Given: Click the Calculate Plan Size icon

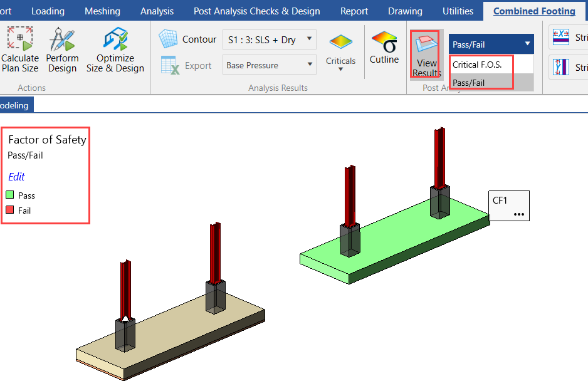Looking at the screenshot, I should (x=20, y=39).
